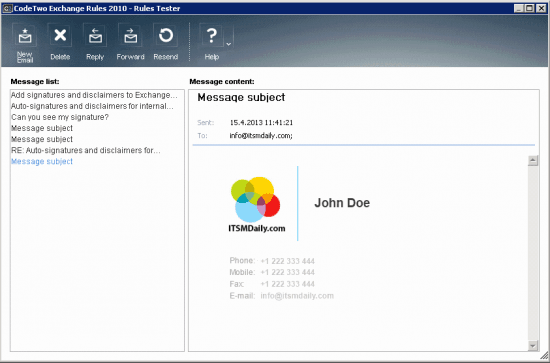Viewport: 550px width, 363px height.
Task: Click the Fax number in signature
Action: pos(287,284)
